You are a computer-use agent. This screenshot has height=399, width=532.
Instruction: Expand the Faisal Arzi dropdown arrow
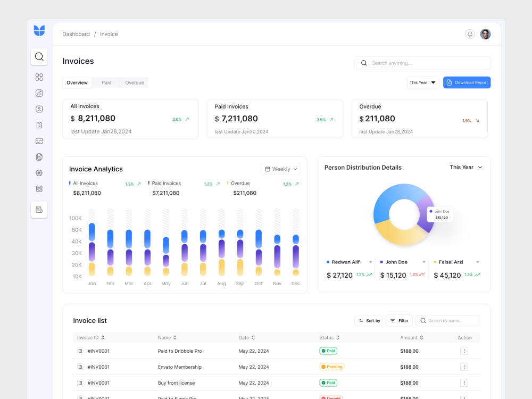click(478, 262)
